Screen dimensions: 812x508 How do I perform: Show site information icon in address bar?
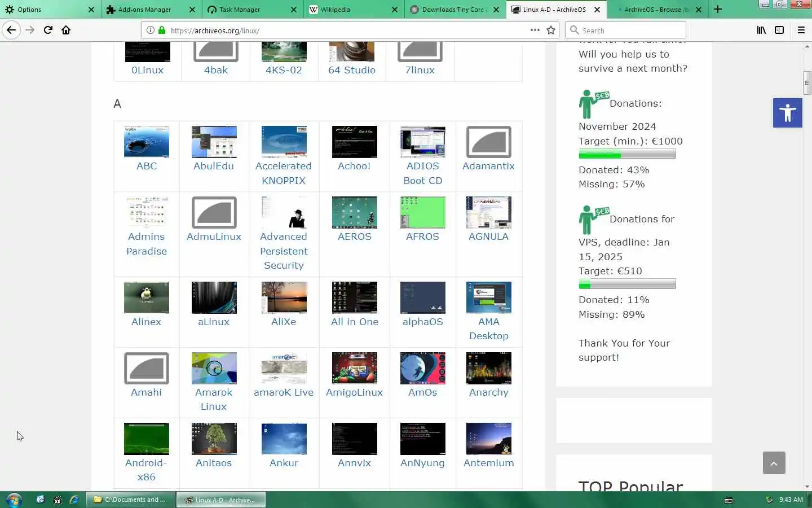coord(151,30)
